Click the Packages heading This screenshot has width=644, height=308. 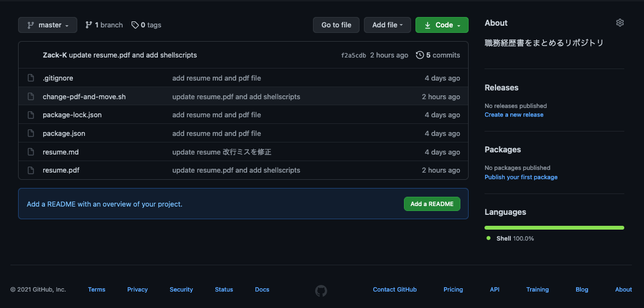coord(503,150)
